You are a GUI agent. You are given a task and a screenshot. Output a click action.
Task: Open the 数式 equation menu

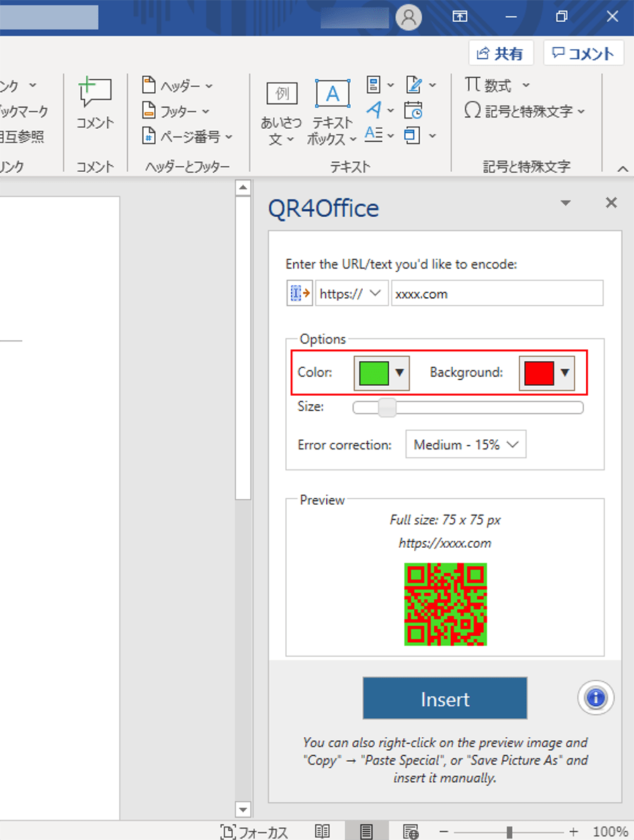click(x=497, y=85)
